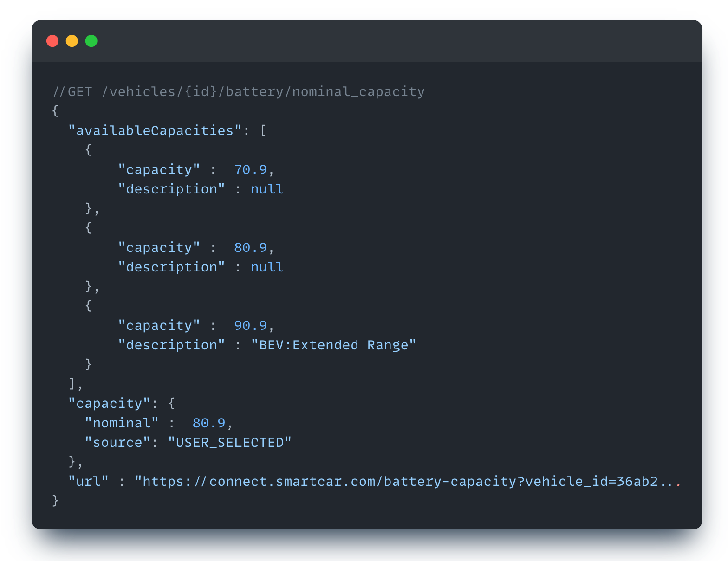Click the closing array bracket
This screenshot has width=728, height=561.
pyautogui.click(x=72, y=384)
